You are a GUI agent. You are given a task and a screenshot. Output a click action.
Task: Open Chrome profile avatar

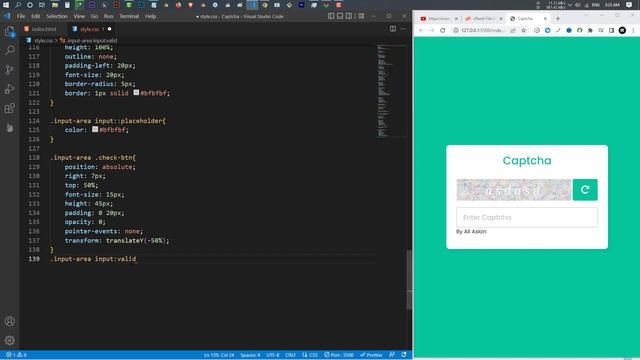pos(622,31)
